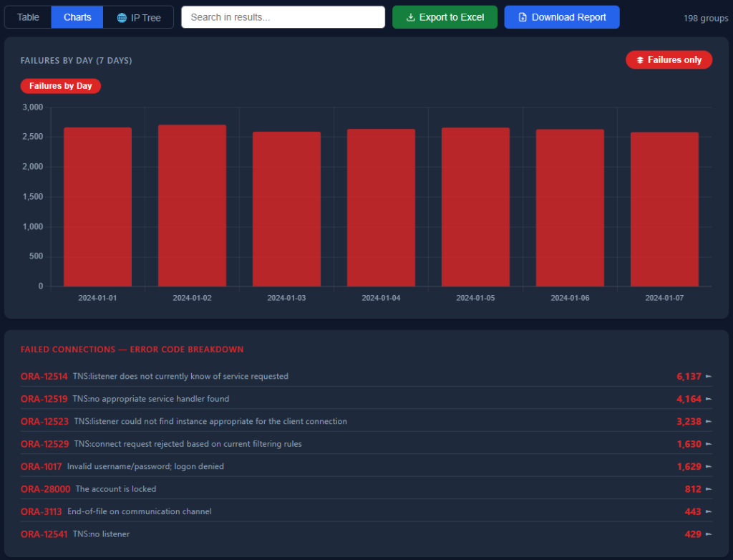Click the 1,630 failure count
733x560 pixels.
pyautogui.click(x=689, y=444)
